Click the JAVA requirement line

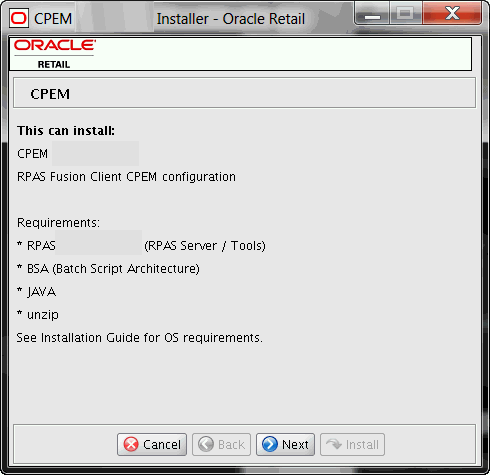point(37,292)
